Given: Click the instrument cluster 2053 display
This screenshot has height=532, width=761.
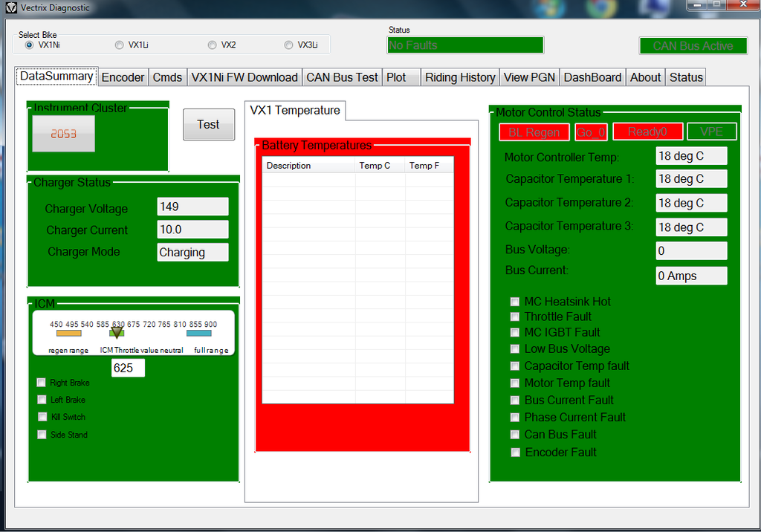Looking at the screenshot, I should (x=64, y=134).
